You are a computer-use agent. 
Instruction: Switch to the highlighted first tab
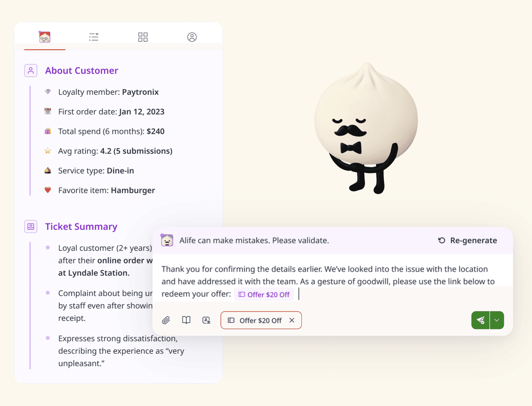tap(45, 37)
